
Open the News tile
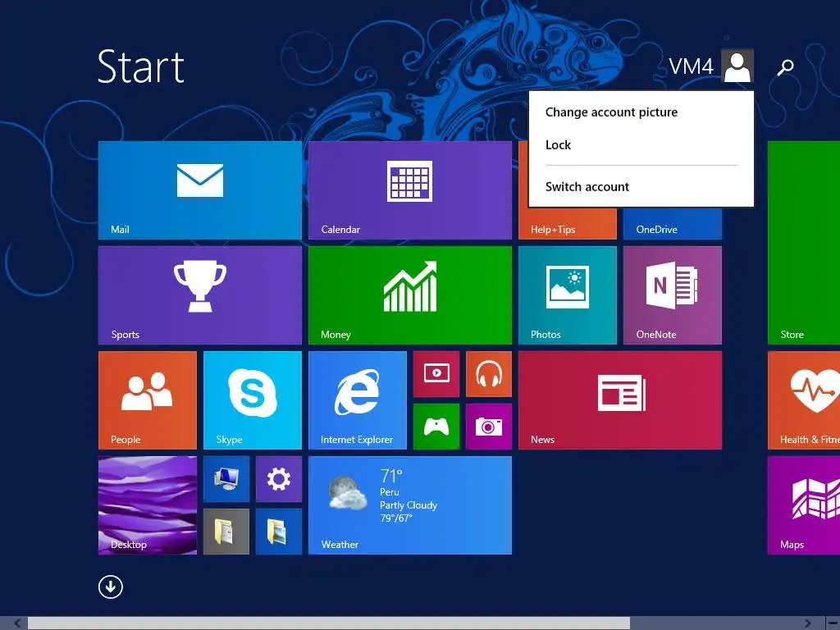pyautogui.click(x=620, y=399)
